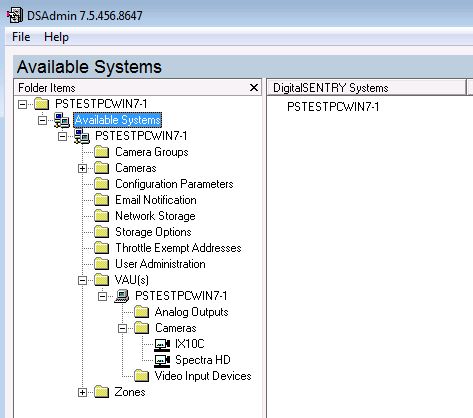The height and width of the screenshot is (418, 473).
Task: Select the Analog Outputs label
Action: pos(191,312)
